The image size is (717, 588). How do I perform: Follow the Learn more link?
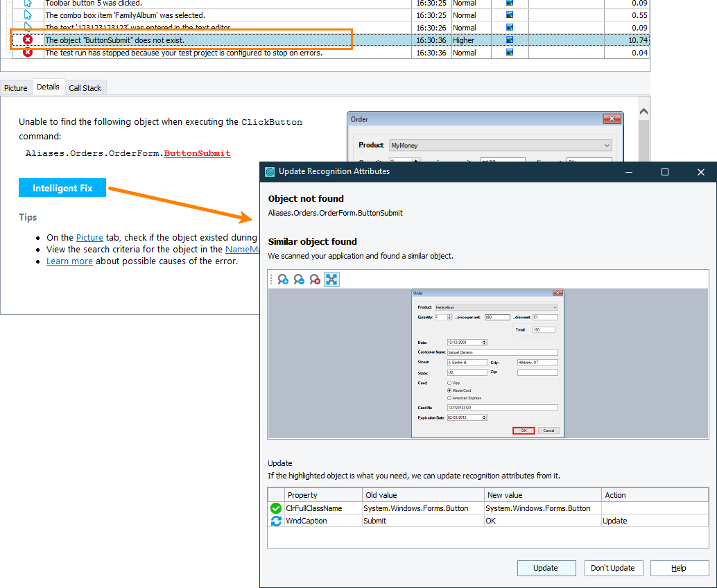coord(69,261)
